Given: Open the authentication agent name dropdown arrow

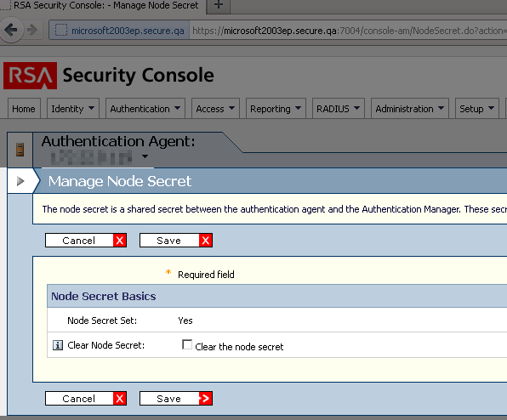Looking at the screenshot, I should pos(145,156).
